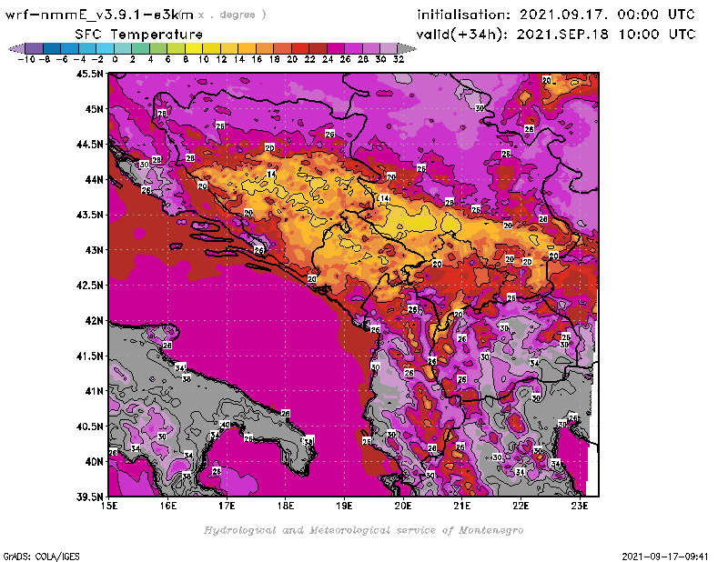Click the magenta legend swatch between 24 and 26
This screenshot has width=728, height=562.
click(335, 48)
